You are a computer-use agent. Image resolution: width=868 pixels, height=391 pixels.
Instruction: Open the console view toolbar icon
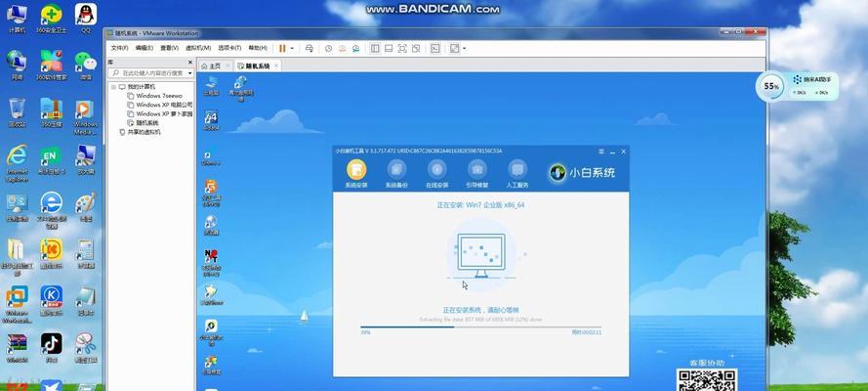435,49
